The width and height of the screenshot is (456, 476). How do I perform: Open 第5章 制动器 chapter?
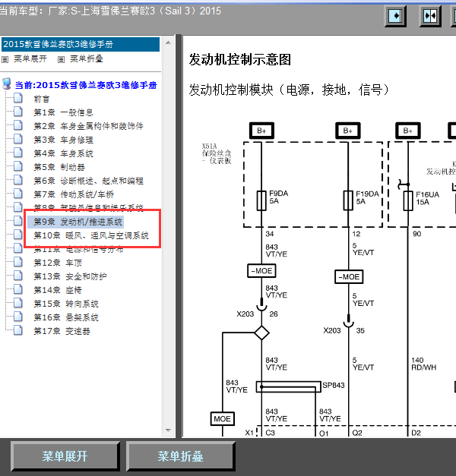(x=59, y=167)
